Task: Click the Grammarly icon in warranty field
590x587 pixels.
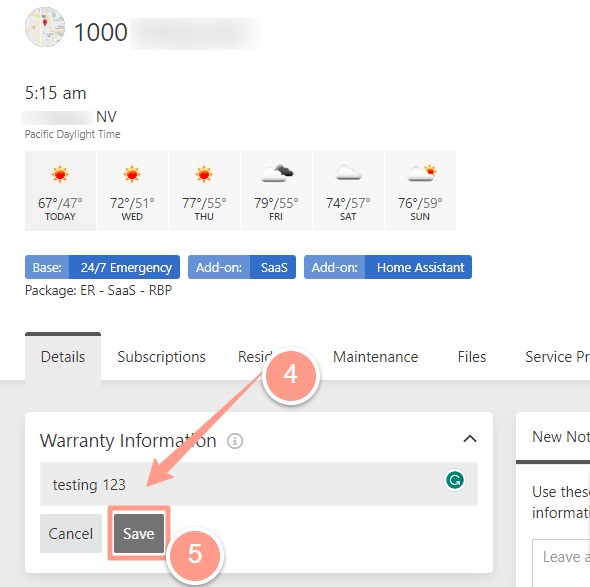Action: pos(455,480)
